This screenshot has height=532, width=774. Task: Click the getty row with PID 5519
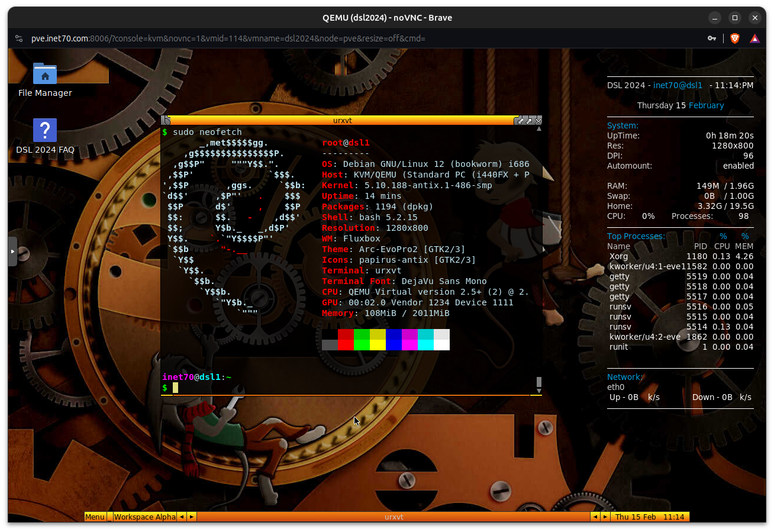pyautogui.click(x=681, y=276)
